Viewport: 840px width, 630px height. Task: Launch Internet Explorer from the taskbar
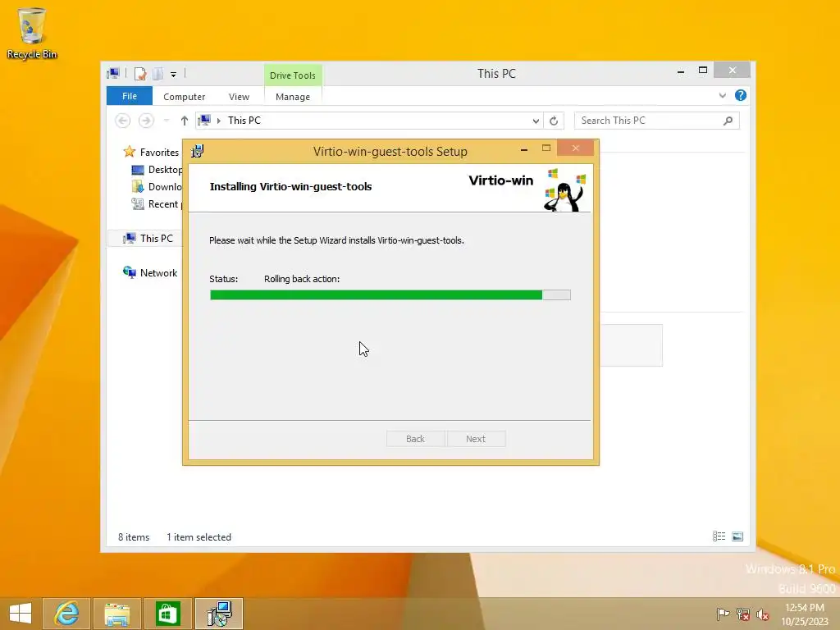click(66, 614)
